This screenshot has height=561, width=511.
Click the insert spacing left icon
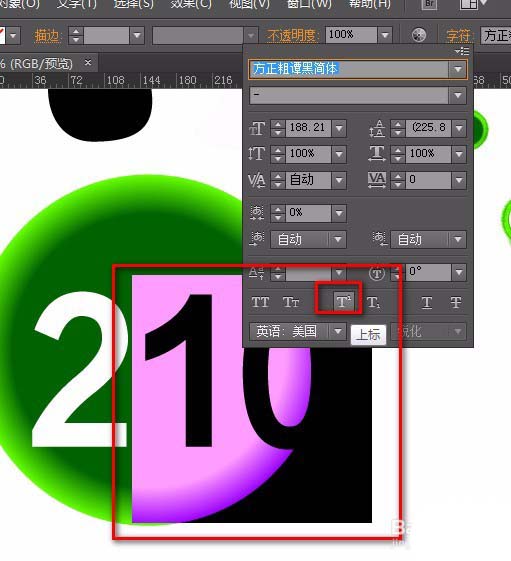click(257, 239)
